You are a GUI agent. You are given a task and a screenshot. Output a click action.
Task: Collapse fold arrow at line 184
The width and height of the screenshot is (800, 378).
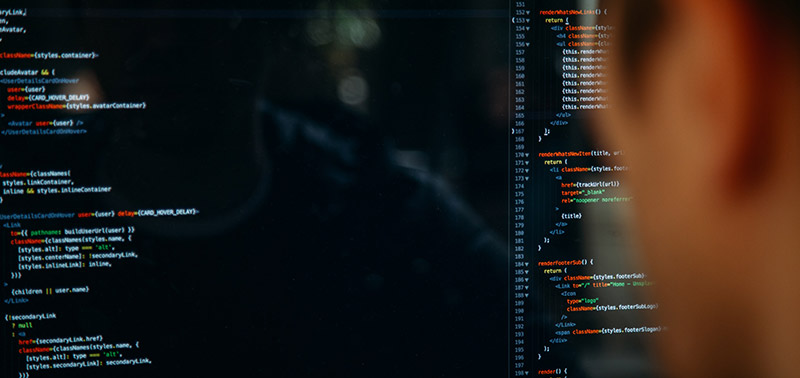(527, 264)
